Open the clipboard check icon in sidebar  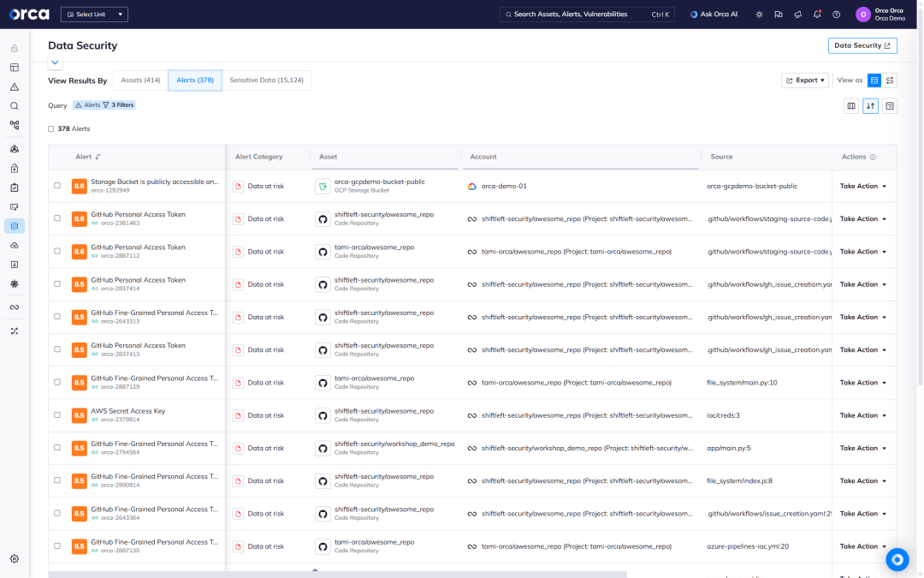[x=15, y=188]
